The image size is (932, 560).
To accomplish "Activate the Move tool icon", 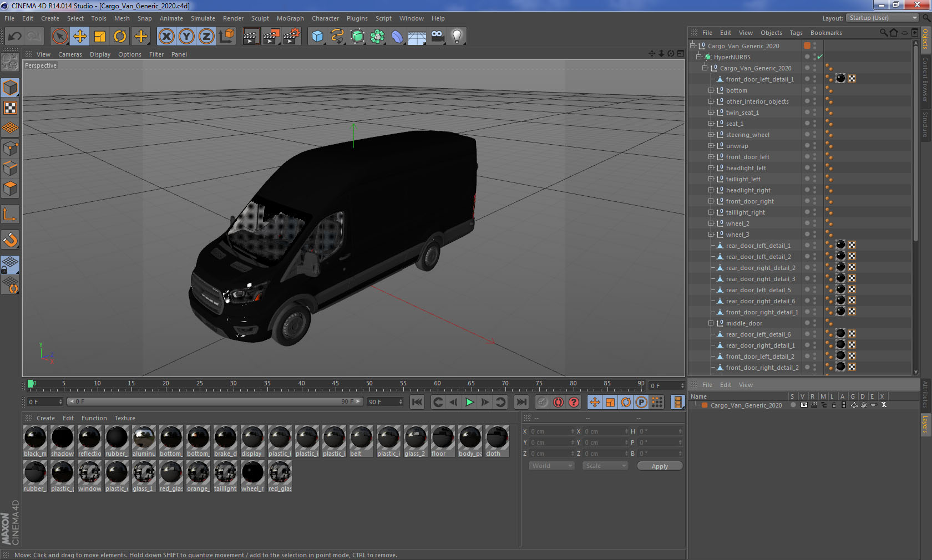I will (80, 37).
